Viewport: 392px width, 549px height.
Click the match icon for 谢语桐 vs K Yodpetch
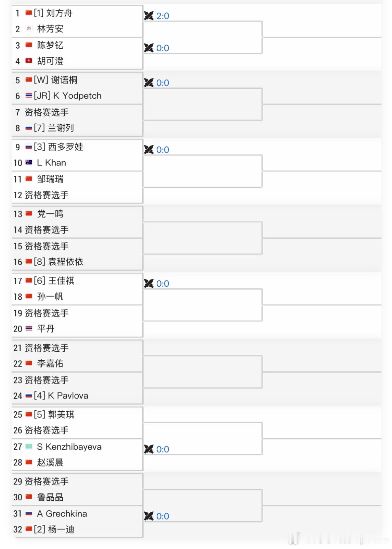click(149, 83)
